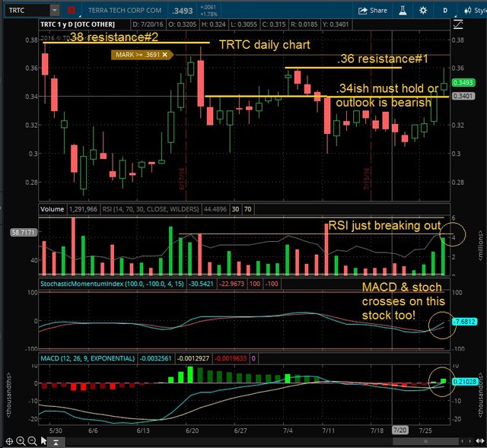The height and width of the screenshot is (448, 487).
Task: Click the horizontal scrollbar thumb
Action: pos(425,441)
